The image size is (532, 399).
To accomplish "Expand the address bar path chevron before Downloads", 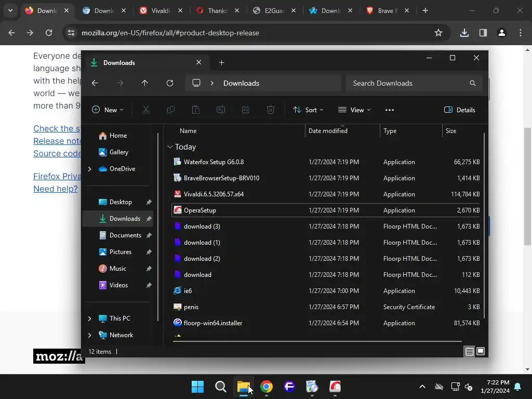I will coord(212,83).
